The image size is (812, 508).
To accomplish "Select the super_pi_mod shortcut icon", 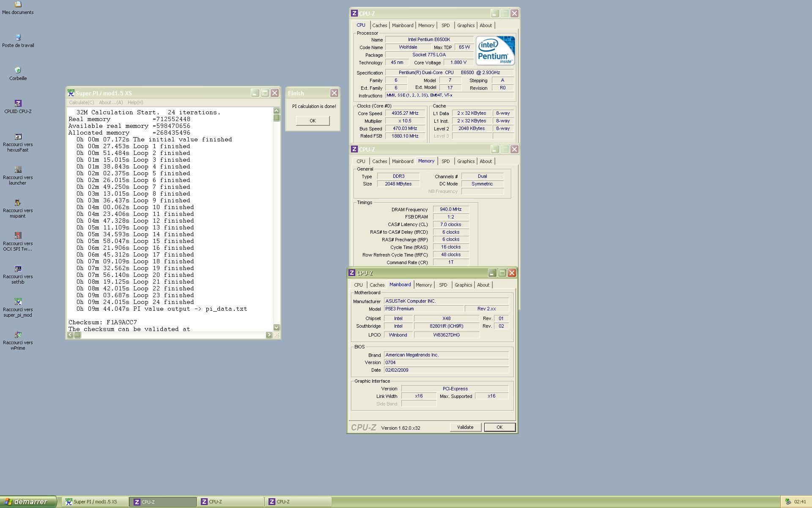I will (x=18, y=301).
